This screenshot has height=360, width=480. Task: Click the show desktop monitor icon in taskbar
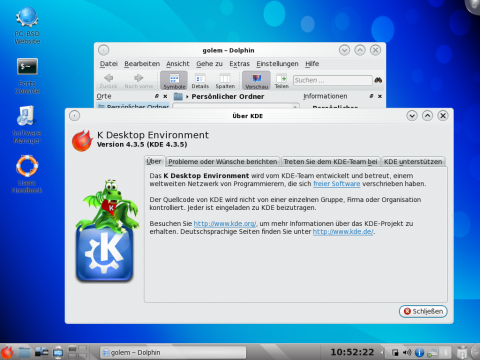[58, 352]
